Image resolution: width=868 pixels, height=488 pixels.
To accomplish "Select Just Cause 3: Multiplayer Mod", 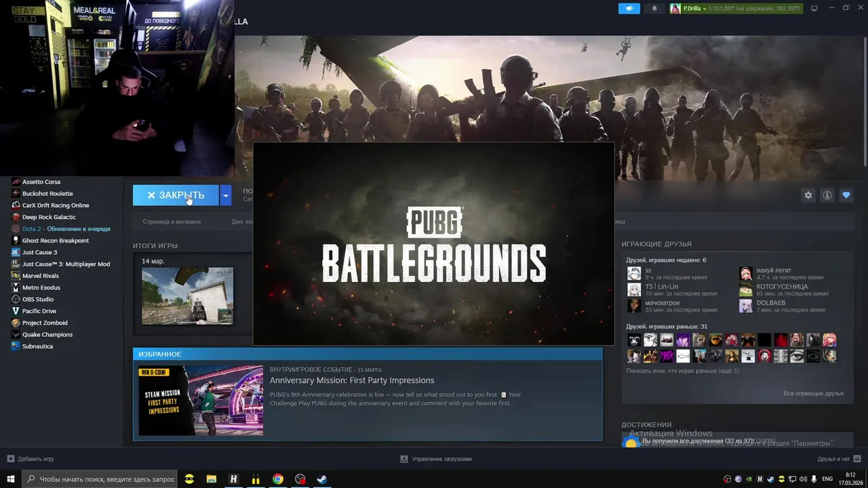I will (x=66, y=264).
